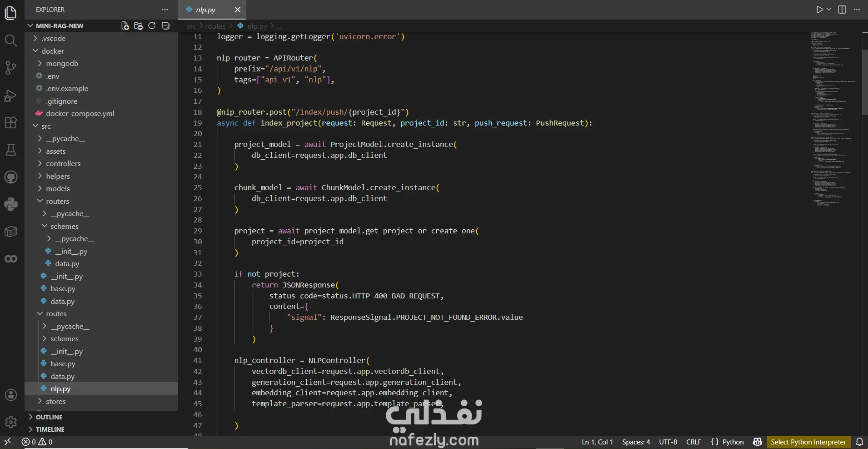Open the remote window indicator
This screenshot has width=868, height=449.
(8, 442)
